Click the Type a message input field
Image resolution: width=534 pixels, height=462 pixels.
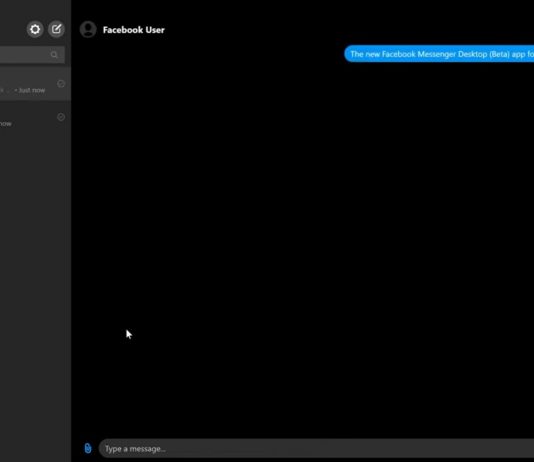coord(316,448)
